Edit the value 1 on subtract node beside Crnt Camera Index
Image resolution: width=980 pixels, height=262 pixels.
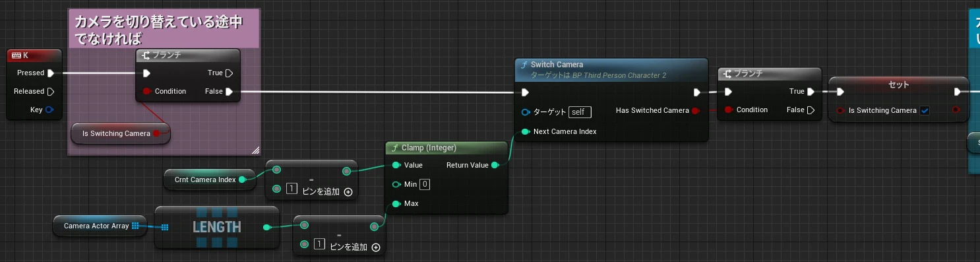tap(292, 189)
